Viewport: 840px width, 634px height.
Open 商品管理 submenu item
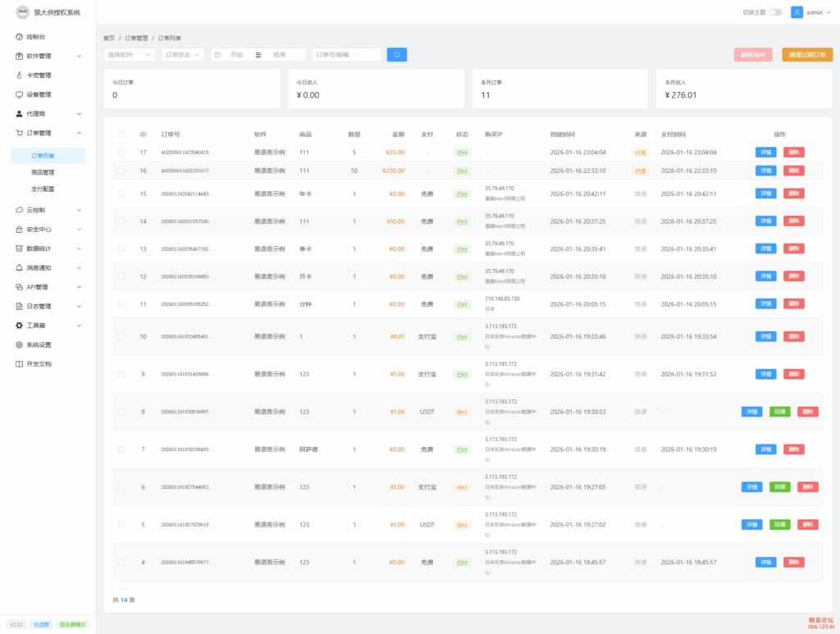pos(43,172)
